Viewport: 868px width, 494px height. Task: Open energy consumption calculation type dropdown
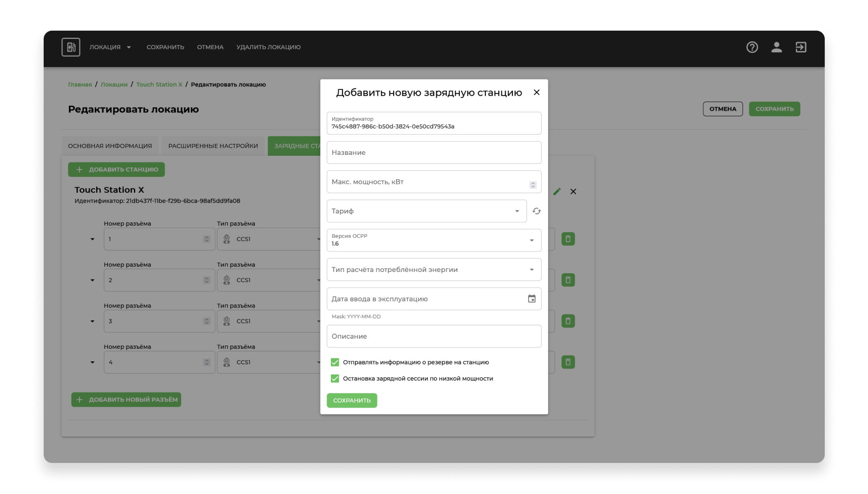coord(434,269)
